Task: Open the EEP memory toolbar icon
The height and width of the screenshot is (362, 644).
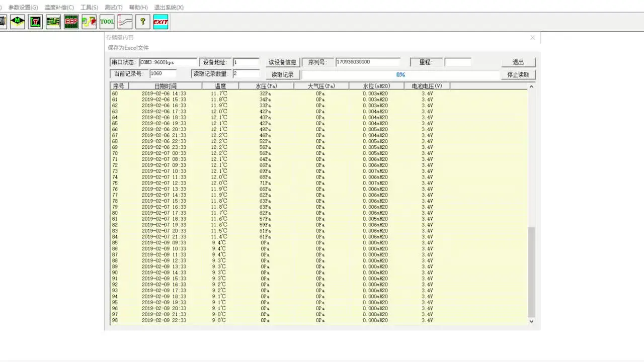Action: [x=71, y=22]
